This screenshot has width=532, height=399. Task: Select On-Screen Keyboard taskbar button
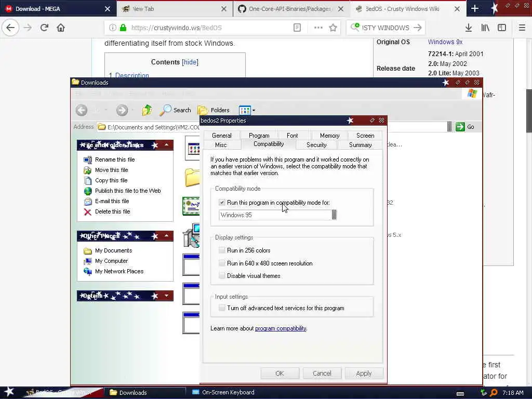tap(223, 393)
